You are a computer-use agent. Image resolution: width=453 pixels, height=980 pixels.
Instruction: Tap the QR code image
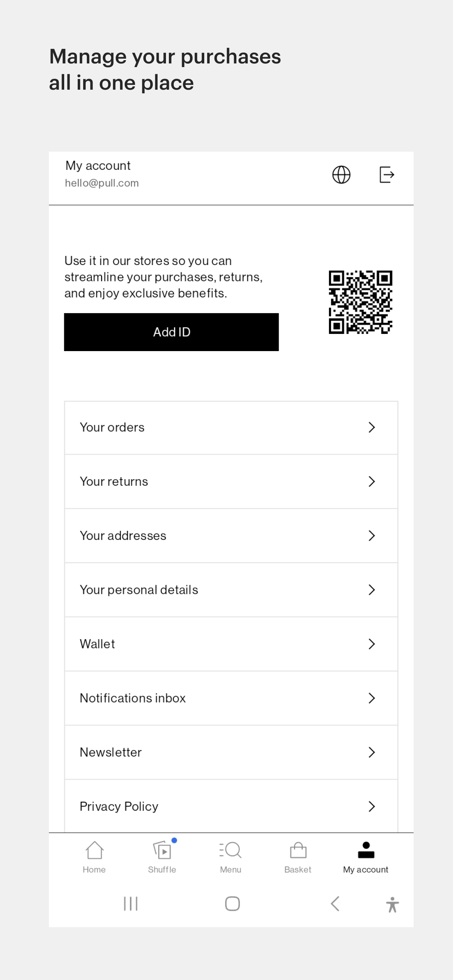coord(360,302)
